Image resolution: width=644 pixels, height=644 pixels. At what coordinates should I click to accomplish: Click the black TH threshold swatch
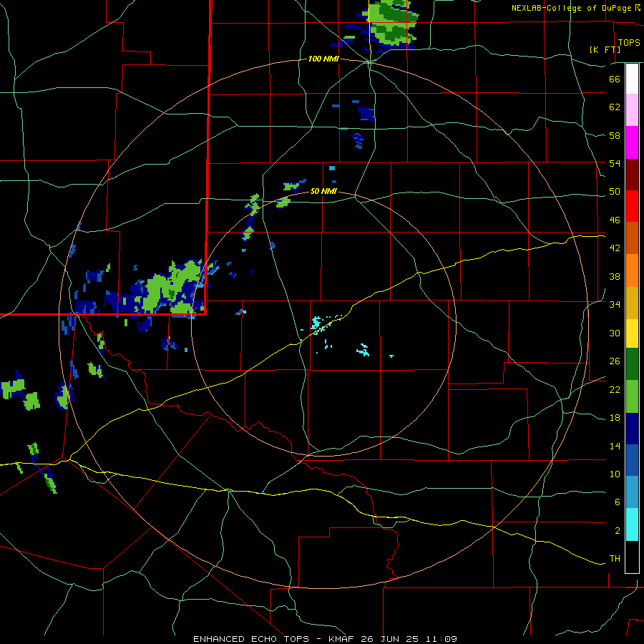632,557
